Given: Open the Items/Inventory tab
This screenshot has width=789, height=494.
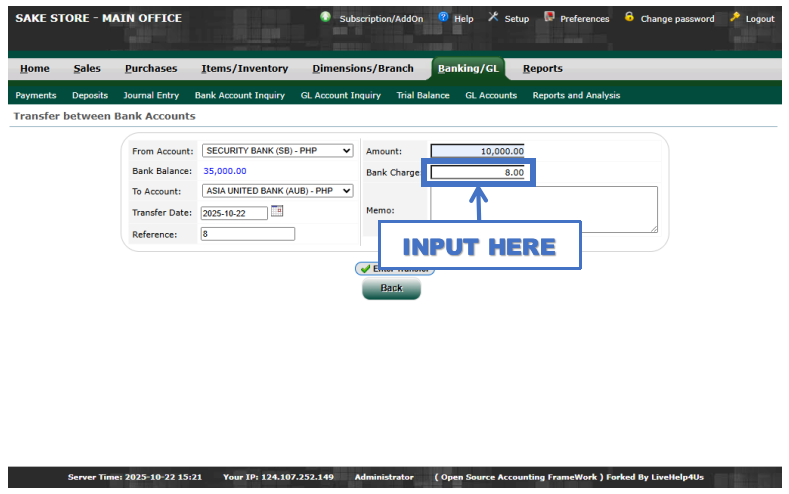Looking at the screenshot, I should [244, 69].
